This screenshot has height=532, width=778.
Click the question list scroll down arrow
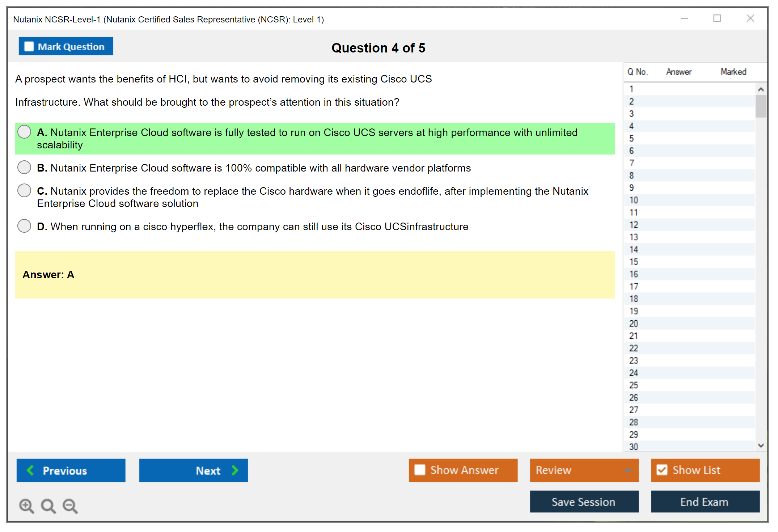pos(761,446)
